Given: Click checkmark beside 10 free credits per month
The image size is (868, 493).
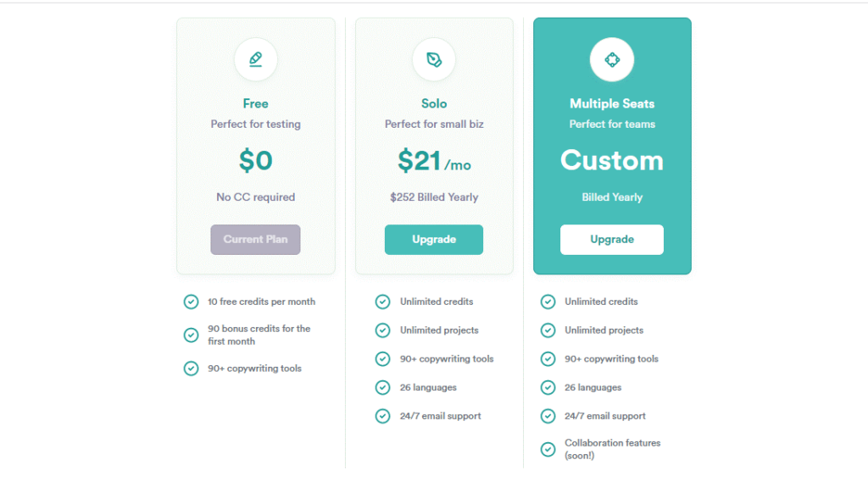Looking at the screenshot, I should [x=191, y=302].
